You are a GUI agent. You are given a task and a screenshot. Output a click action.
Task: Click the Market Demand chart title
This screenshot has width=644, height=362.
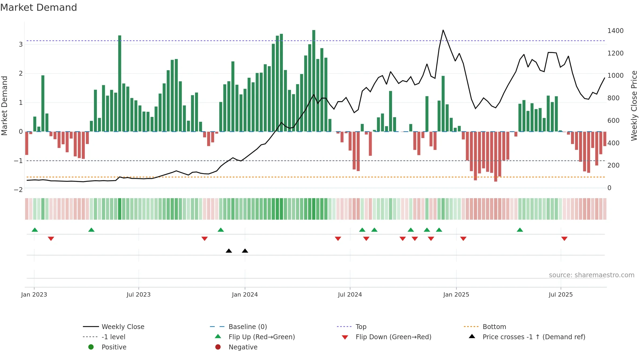39,8
